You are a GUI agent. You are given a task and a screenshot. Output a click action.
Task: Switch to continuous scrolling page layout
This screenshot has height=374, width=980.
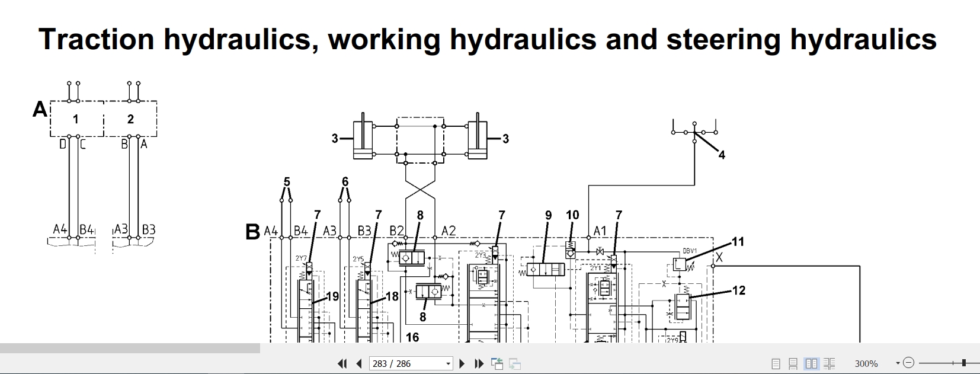(794, 363)
